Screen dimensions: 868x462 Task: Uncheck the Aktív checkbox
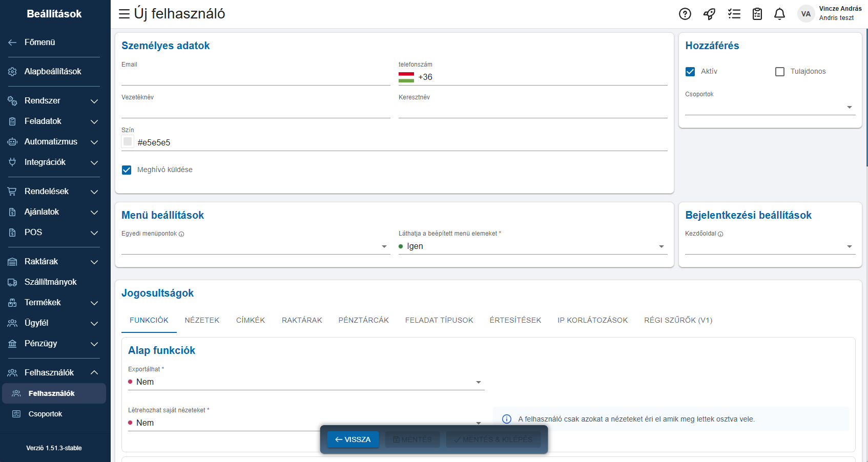(x=690, y=72)
